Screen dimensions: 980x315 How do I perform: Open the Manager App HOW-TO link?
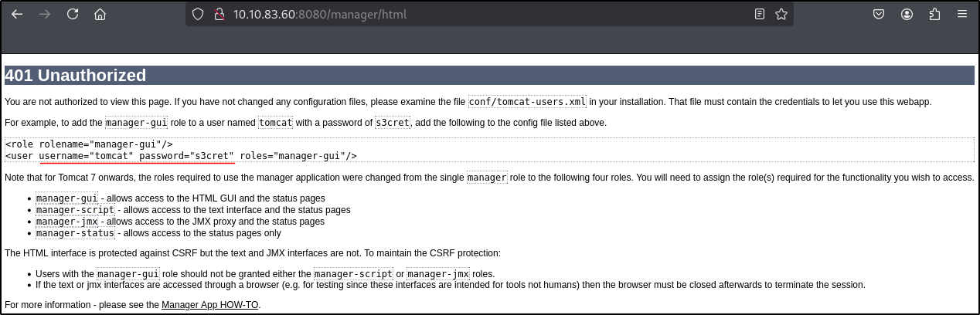[x=210, y=305]
